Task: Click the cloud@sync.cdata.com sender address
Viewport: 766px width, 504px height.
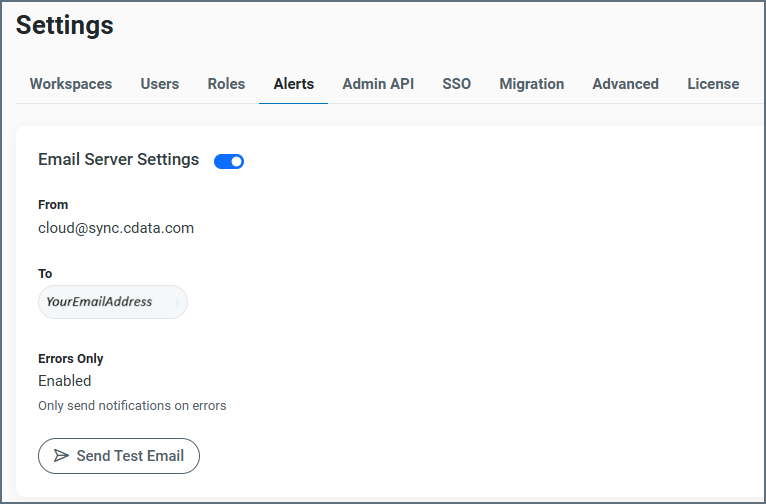Action: [116, 228]
